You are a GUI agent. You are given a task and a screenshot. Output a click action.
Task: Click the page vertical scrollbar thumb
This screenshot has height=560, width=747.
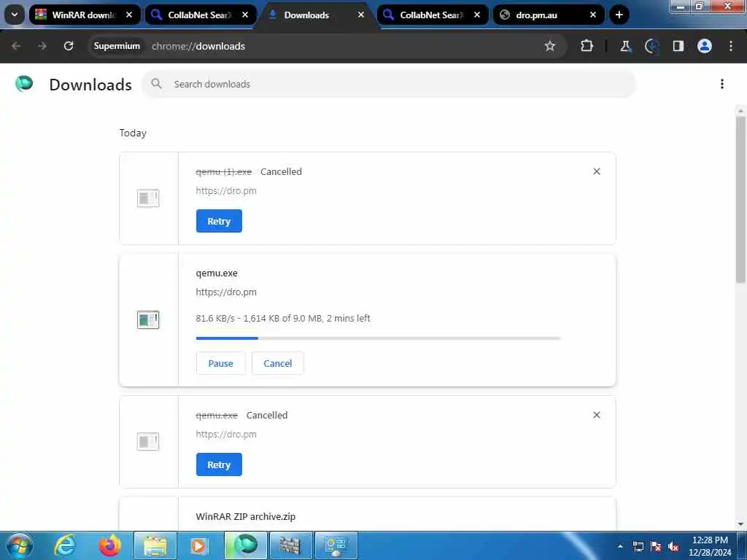[740, 200]
